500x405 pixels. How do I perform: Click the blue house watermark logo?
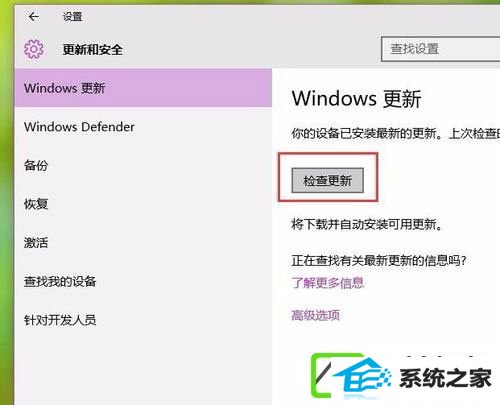pyautogui.click(x=362, y=378)
